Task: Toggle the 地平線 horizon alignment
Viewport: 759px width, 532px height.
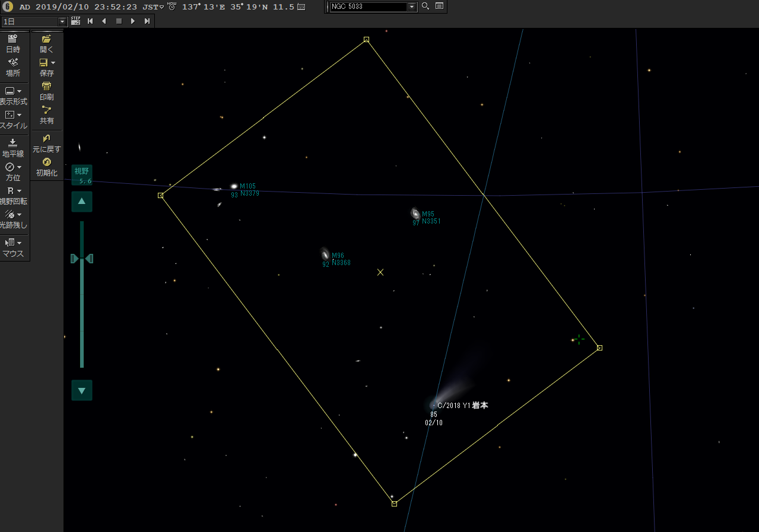Action: pyautogui.click(x=13, y=148)
